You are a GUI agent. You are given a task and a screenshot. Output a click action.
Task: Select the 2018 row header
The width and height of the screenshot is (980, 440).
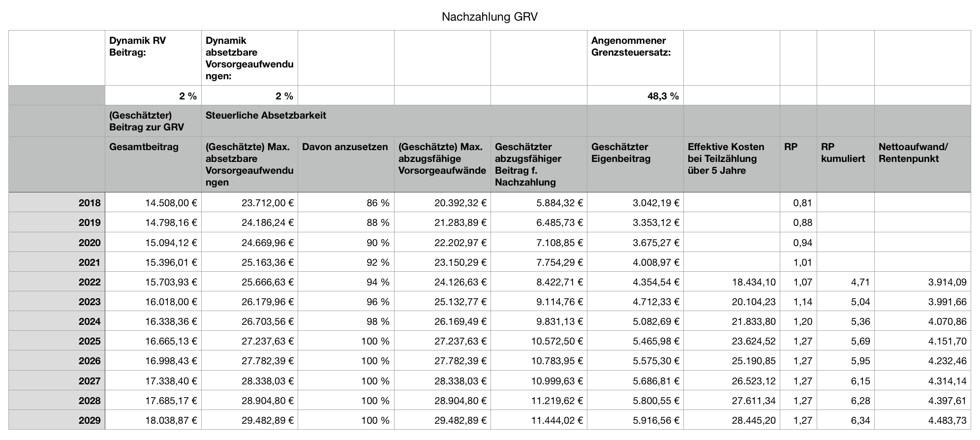[x=57, y=203]
